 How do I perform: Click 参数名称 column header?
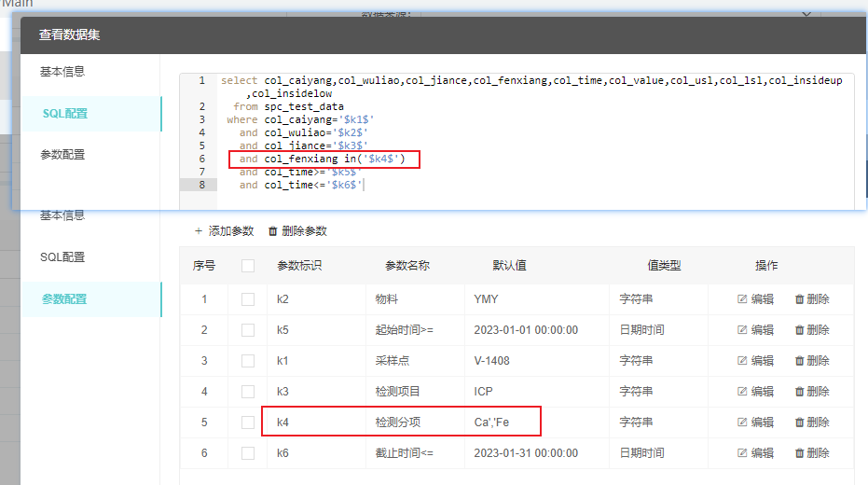point(407,266)
